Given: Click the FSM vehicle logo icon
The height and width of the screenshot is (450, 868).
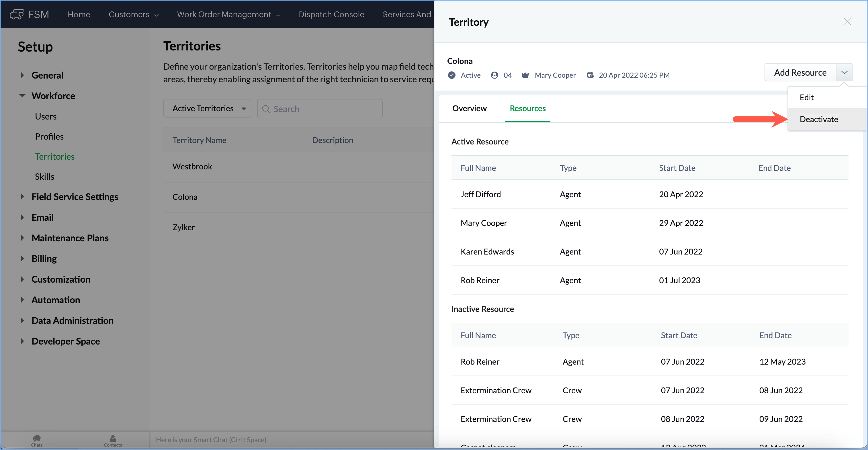Looking at the screenshot, I should 17,15.
